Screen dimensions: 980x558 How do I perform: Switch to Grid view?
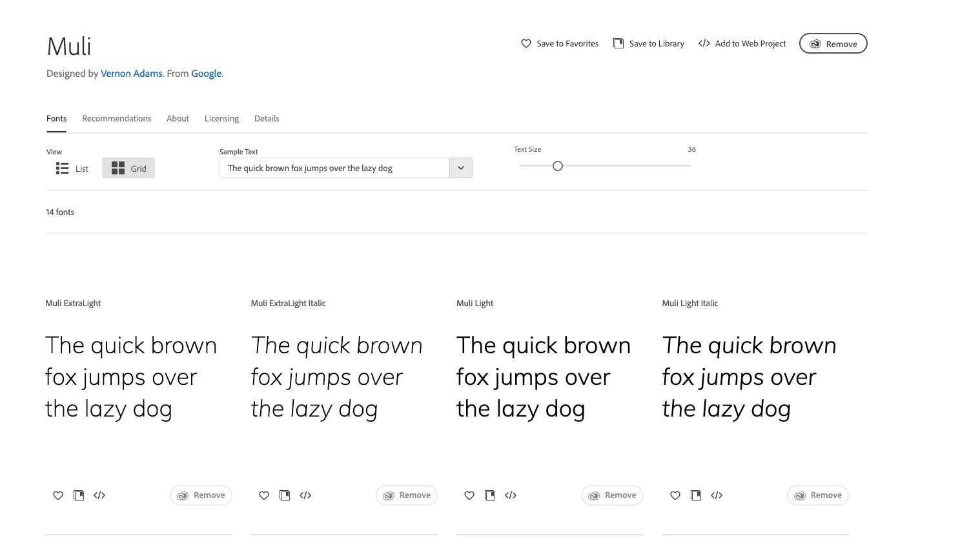tap(128, 169)
